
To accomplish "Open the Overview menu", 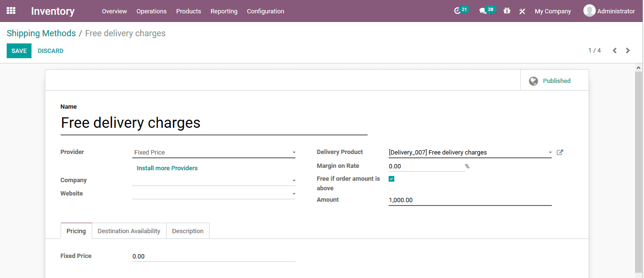I will (x=115, y=11).
